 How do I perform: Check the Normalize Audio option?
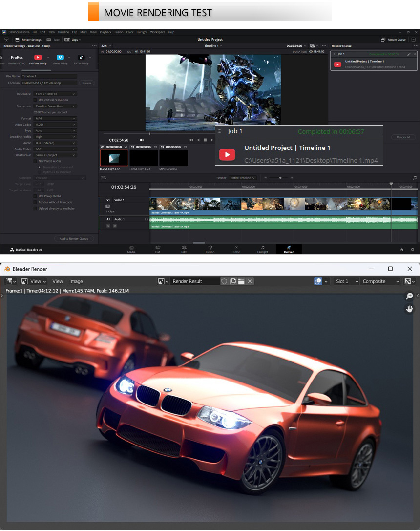(x=35, y=161)
